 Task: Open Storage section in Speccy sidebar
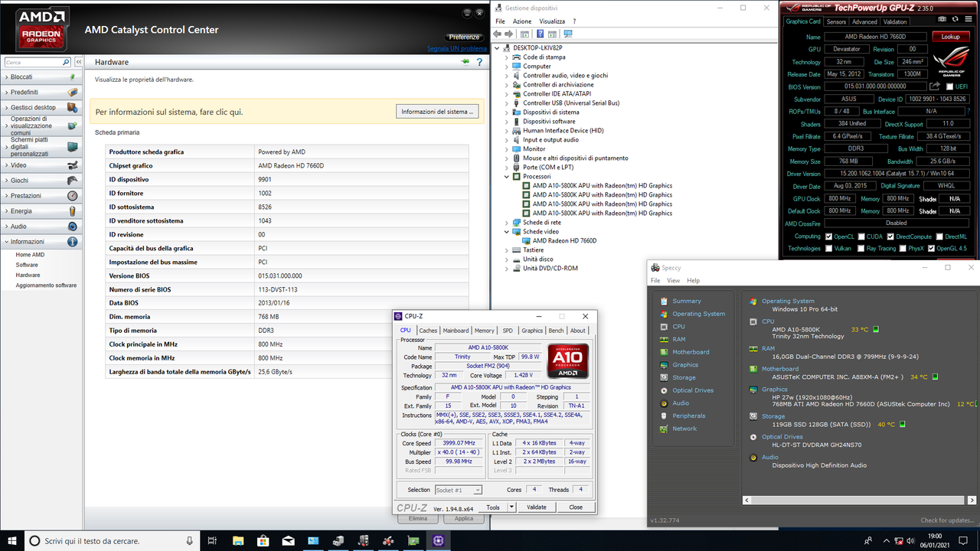[x=684, y=377]
